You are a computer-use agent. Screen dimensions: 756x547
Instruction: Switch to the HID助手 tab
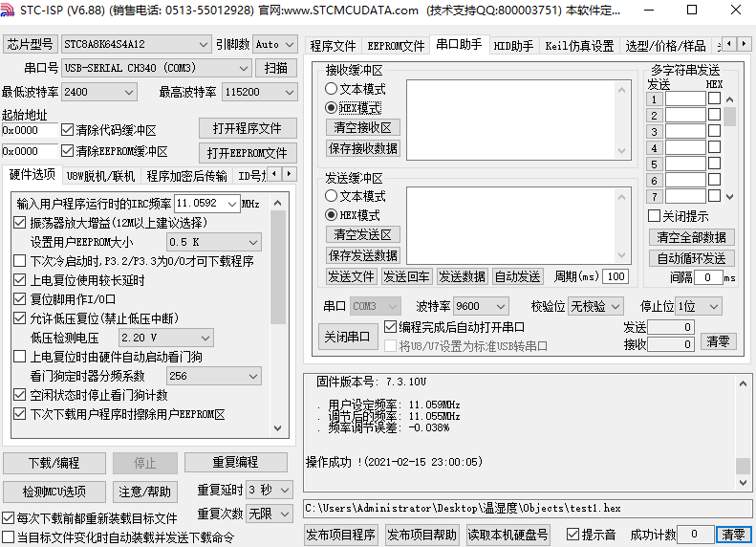click(513, 46)
